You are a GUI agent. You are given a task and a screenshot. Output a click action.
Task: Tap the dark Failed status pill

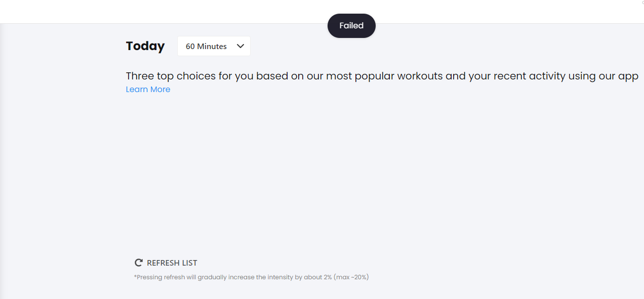[x=351, y=26]
